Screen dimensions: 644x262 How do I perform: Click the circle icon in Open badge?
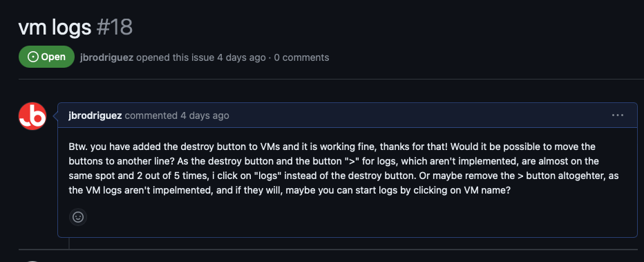(33, 57)
